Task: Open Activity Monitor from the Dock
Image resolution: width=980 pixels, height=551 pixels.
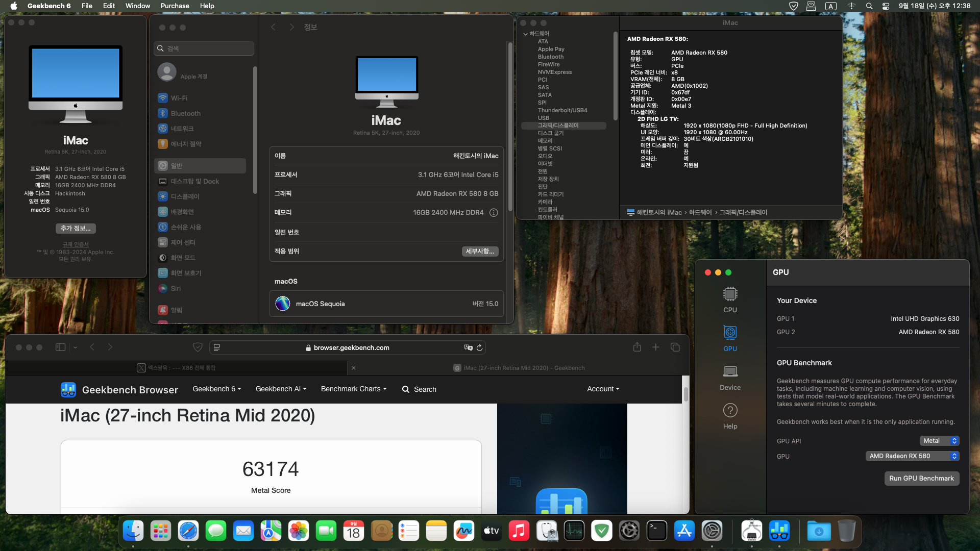Action: 574,531
